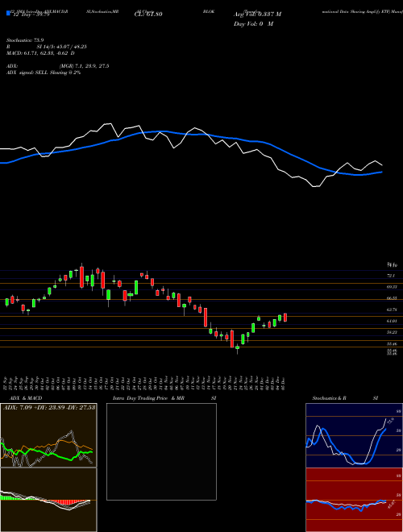Click the 'CL: 61.80' closing price text
The image size is (403, 532).
[148, 15]
